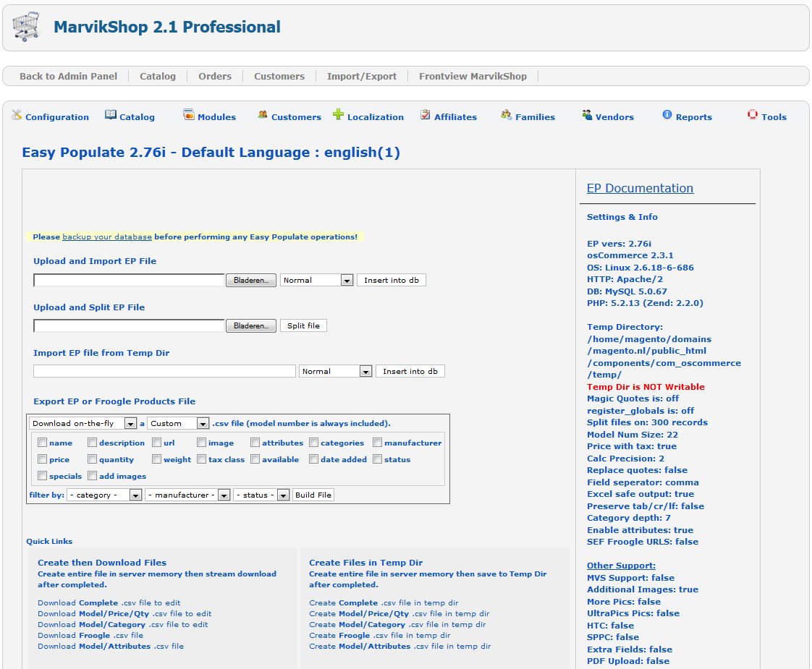This screenshot has height=669, width=812.
Task: Click the red Temp Dir is NOT Writable text
Action: (x=646, y=386)
